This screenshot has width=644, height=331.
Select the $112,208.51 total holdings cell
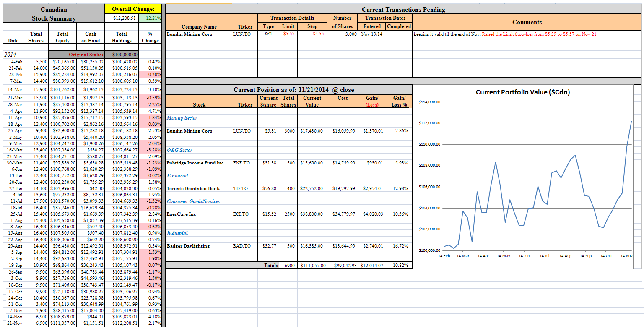[125, 323]
